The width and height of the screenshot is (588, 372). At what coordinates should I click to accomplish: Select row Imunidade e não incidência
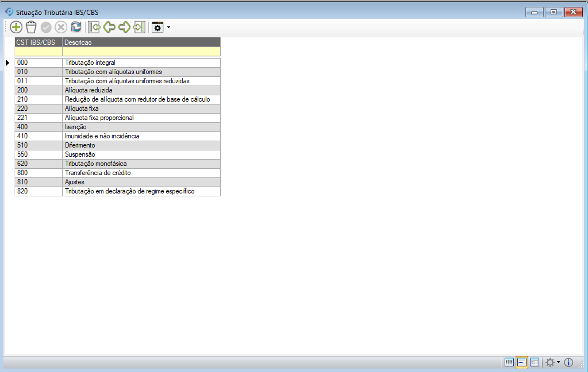pyautogui.click(x=117, y=136)
